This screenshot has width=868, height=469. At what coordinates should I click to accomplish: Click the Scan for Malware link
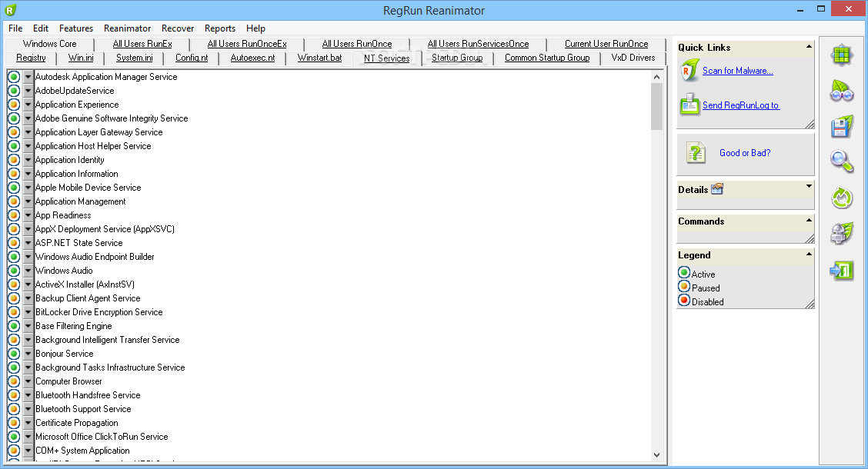738,71
